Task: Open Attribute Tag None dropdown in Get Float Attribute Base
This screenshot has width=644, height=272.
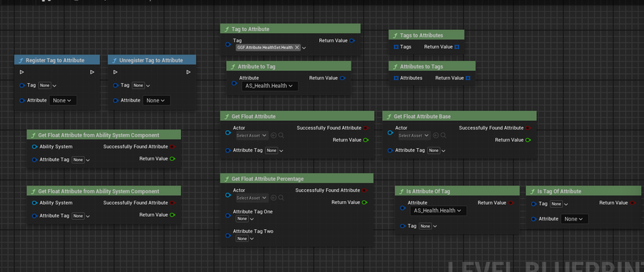Action: pos(436,150)
